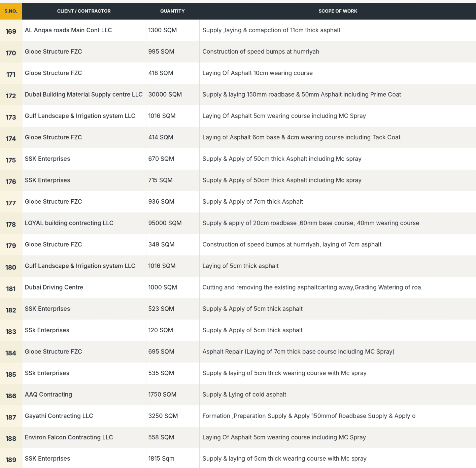Click AL Anqaa roads Main Cont LLC
This screenshot has height=468, width=476.
[68, 30]
